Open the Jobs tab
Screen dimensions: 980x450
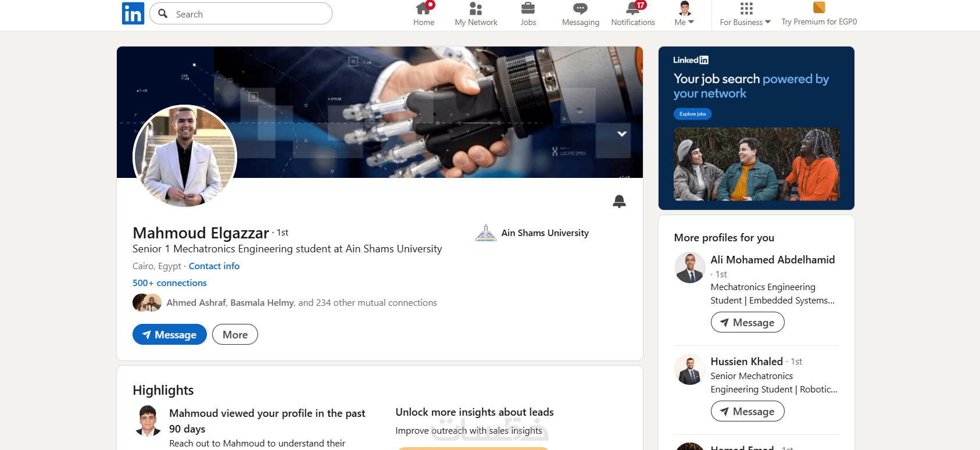[528, 15]
